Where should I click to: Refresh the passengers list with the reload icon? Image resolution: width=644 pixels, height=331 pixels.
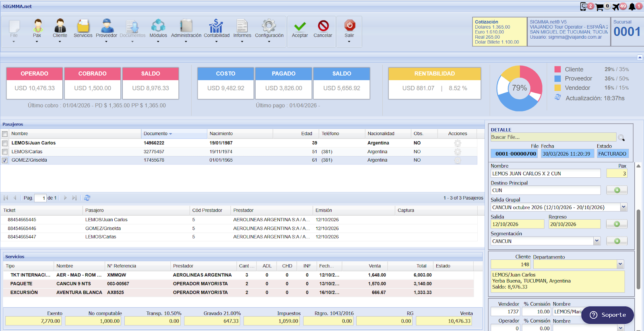pos(87,198)
